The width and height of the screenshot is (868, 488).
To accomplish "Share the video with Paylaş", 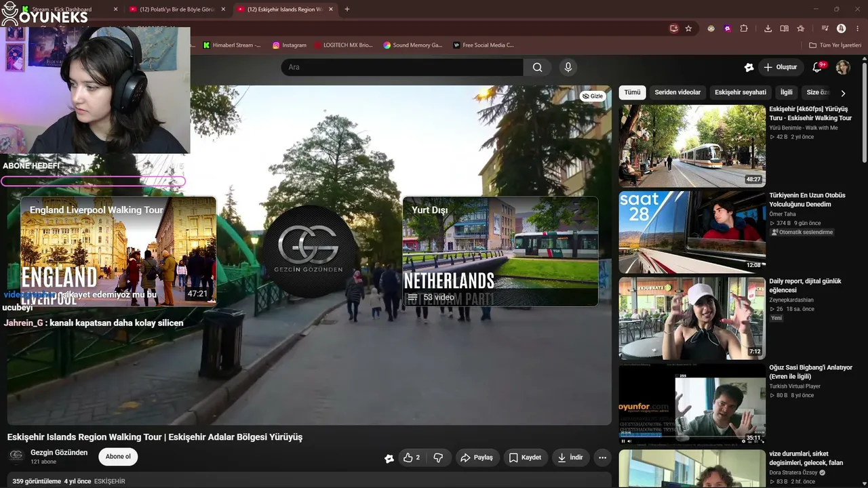I will (477, 457).
